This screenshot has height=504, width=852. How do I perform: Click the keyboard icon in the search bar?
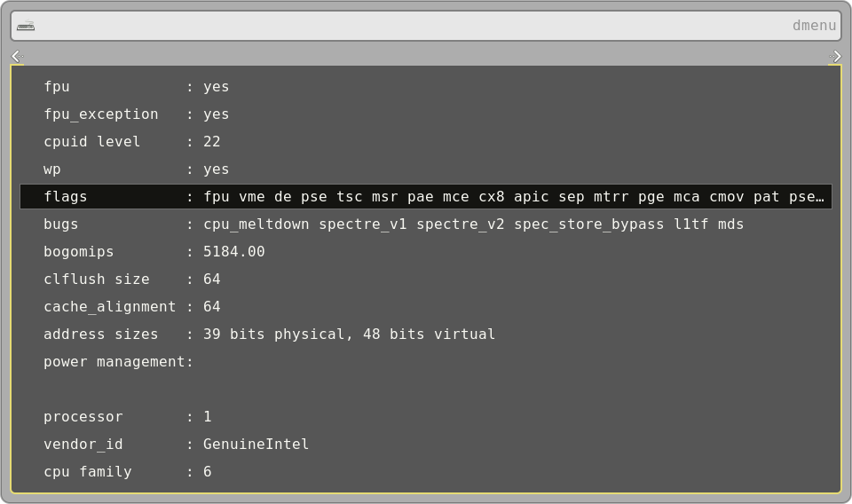click(26, 26)
